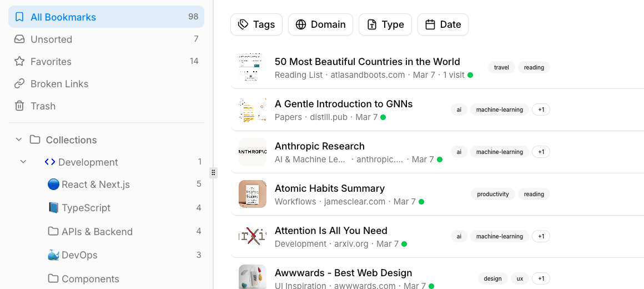The width and height of the screenshot is (644, 289).
Task: Click the Broken Links chain icon
Action: [x=19, y=83]
